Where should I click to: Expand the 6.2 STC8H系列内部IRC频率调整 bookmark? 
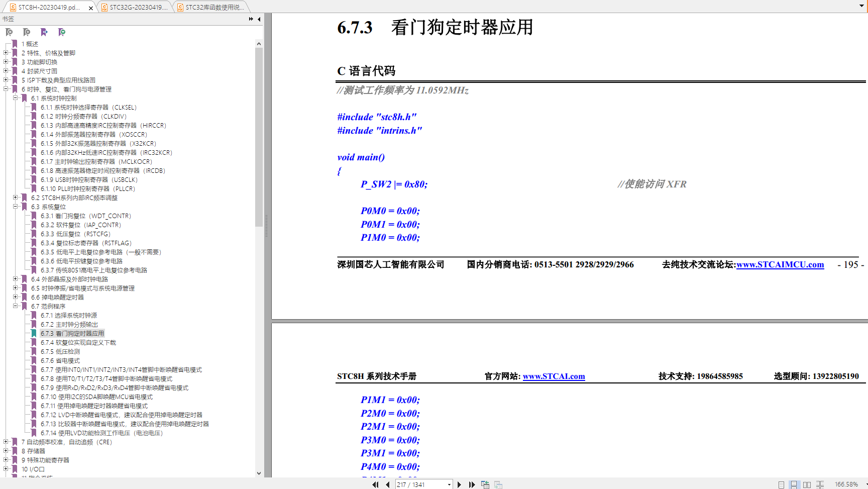tap(16, 198)
